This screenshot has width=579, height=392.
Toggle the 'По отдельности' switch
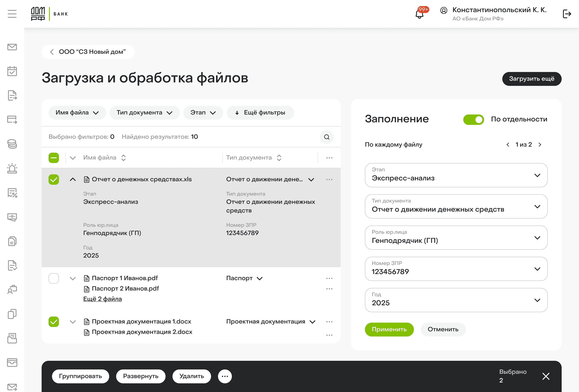click(x=473, y=120)
